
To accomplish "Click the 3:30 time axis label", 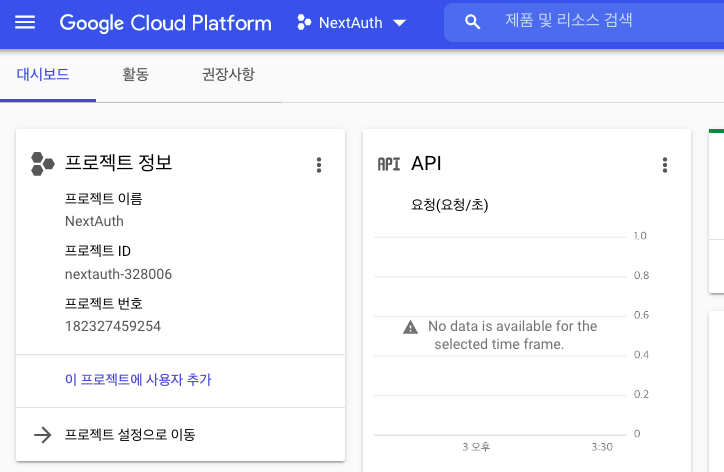I will click(602, 447).
